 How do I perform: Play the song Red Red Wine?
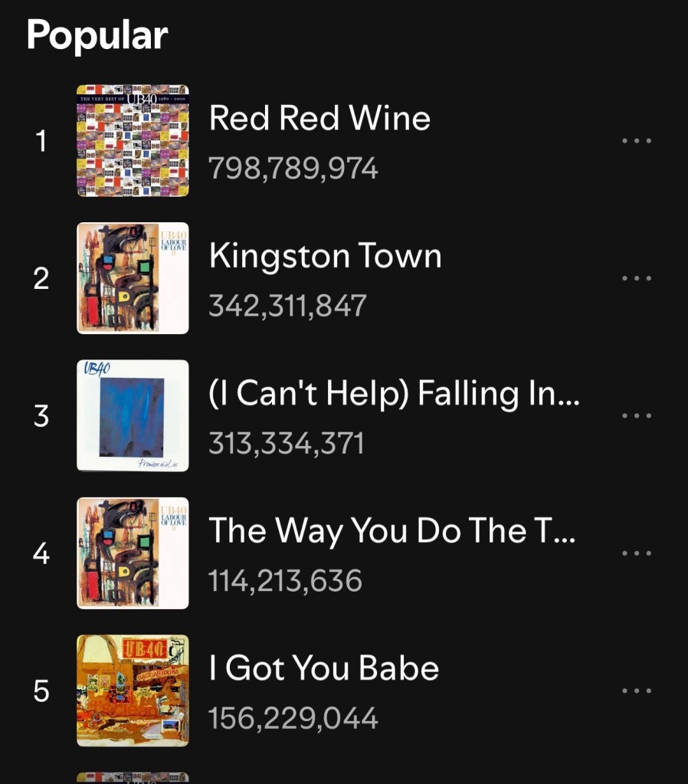pos(319,119)
